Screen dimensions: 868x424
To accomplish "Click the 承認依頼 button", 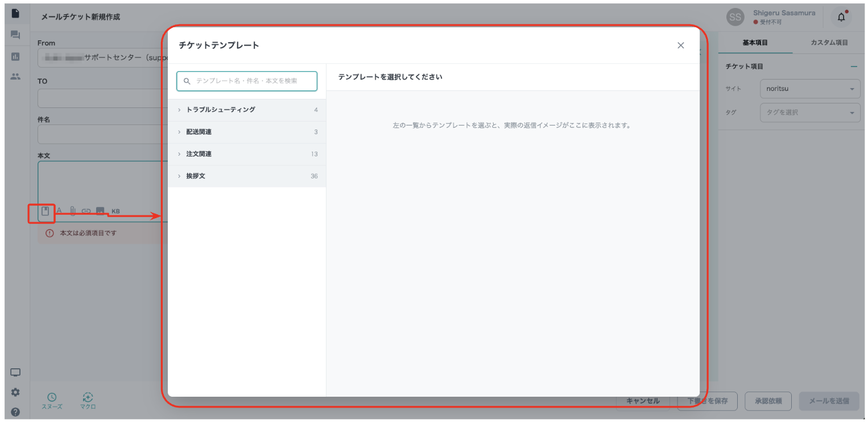I will point(768,401).
